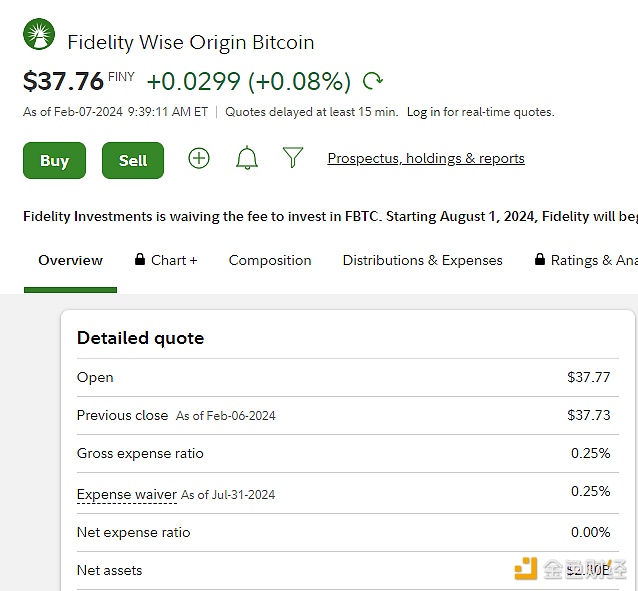Open the Composition tab

coord(270,260)
